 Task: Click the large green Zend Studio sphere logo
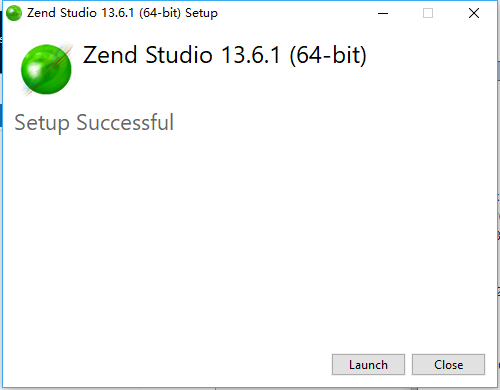tap(46, 69)
